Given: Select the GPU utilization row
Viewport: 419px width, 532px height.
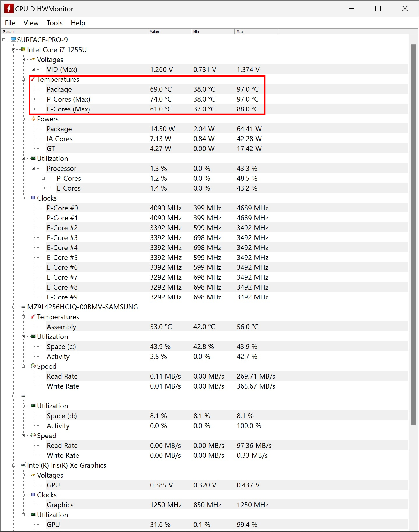Looking at the screenshot, I should click(x=227, y=524).
